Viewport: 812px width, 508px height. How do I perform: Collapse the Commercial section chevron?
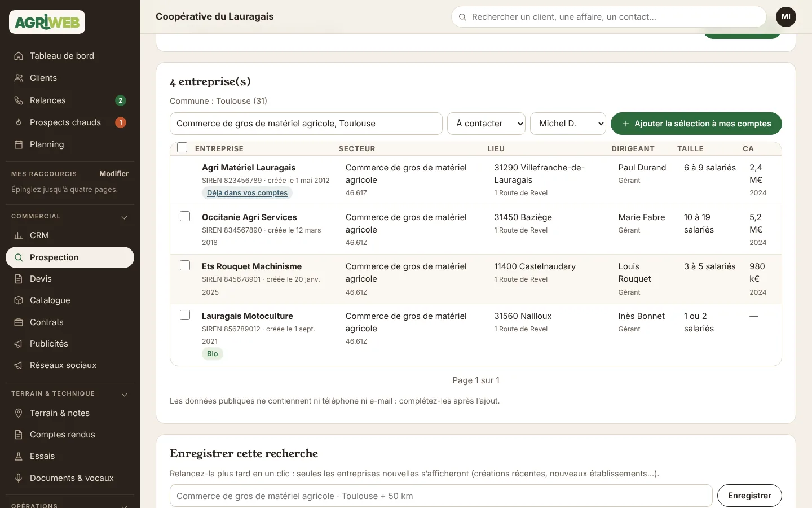pos(125,217)
